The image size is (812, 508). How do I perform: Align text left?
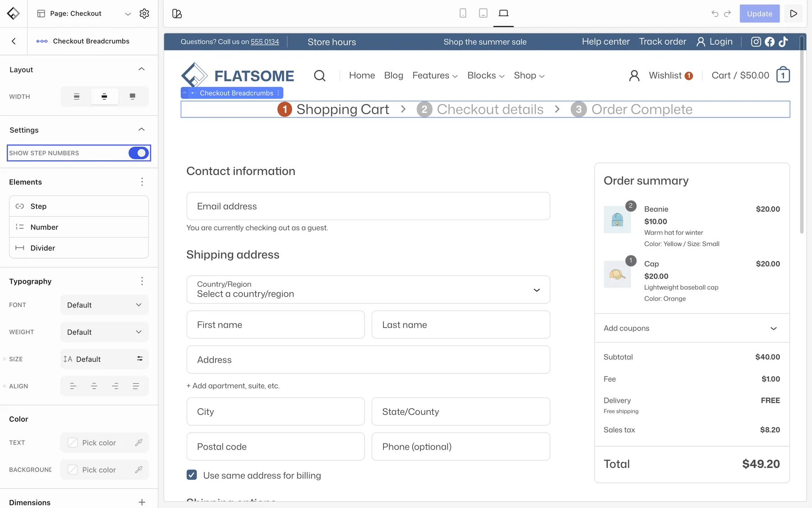[x=73, y=386]
